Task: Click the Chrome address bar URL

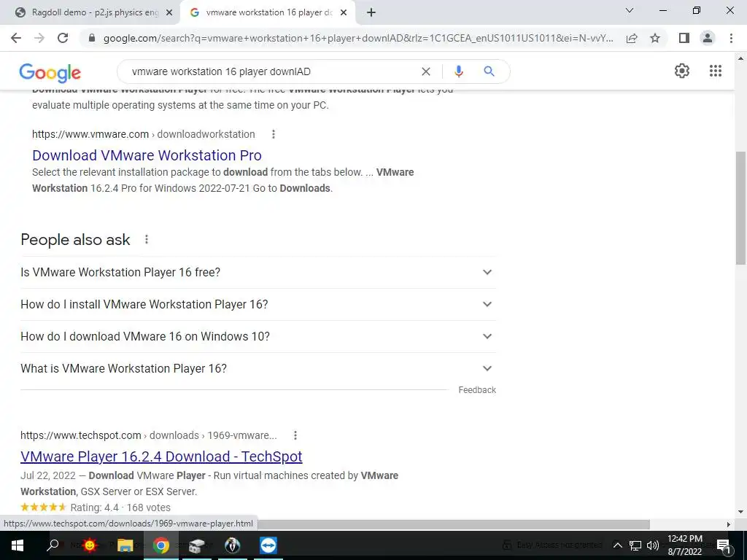Action: tap(358, 38)
